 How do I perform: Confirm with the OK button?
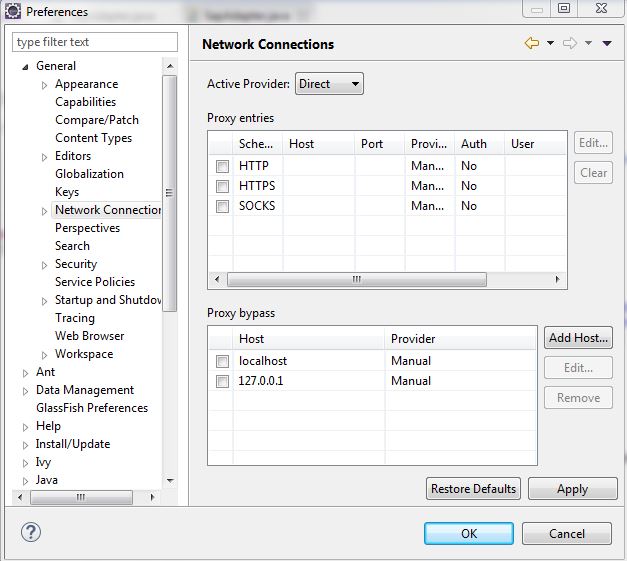(x=469, y=533)
